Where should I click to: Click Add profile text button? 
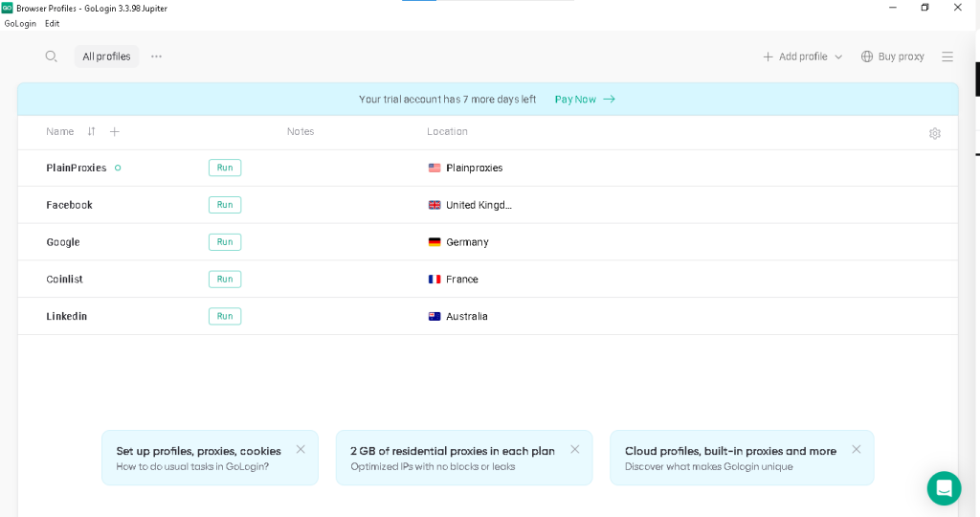point(803,56)
